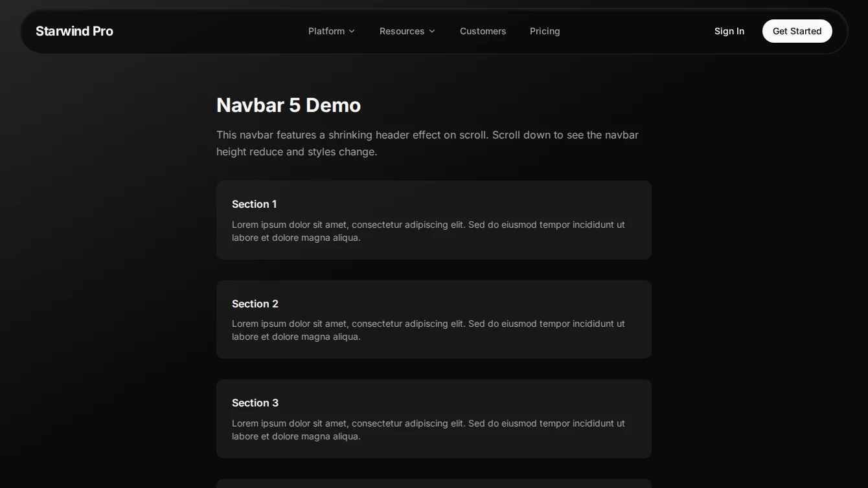Click the chevron beside Resources

[x=431, y=31]
